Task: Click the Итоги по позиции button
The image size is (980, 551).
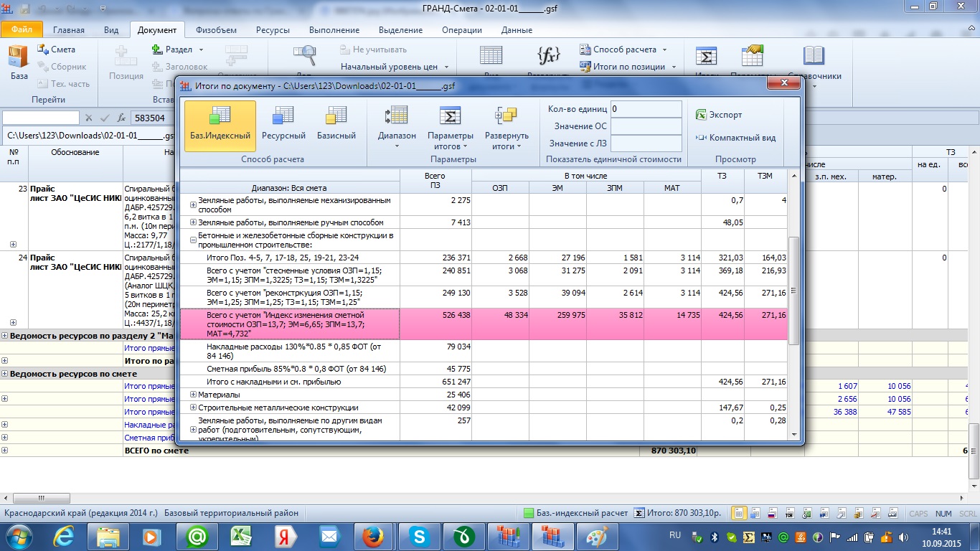Action: pos(628,67)
